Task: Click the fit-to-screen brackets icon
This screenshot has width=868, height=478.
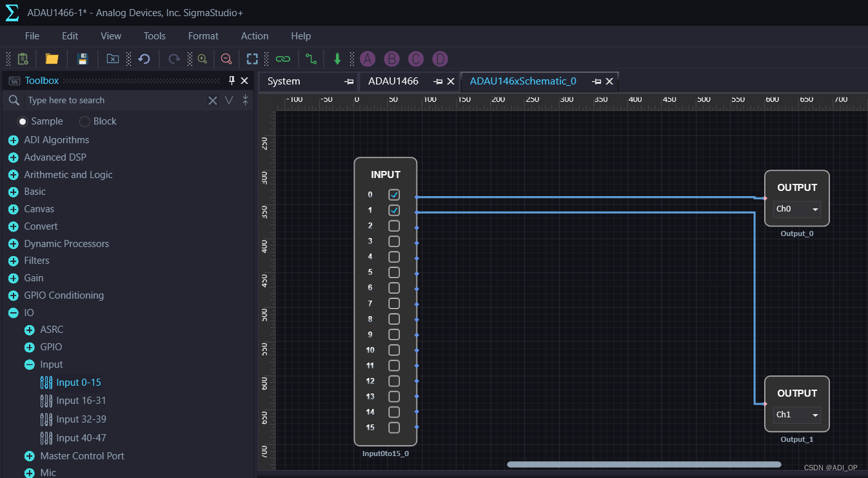Action: [253, 59]
